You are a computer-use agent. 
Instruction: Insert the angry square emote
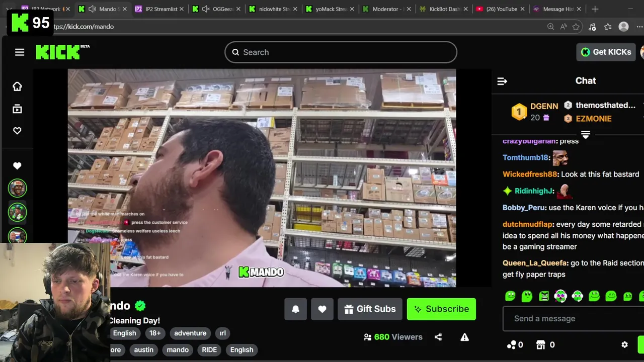(x=544, y=296)
